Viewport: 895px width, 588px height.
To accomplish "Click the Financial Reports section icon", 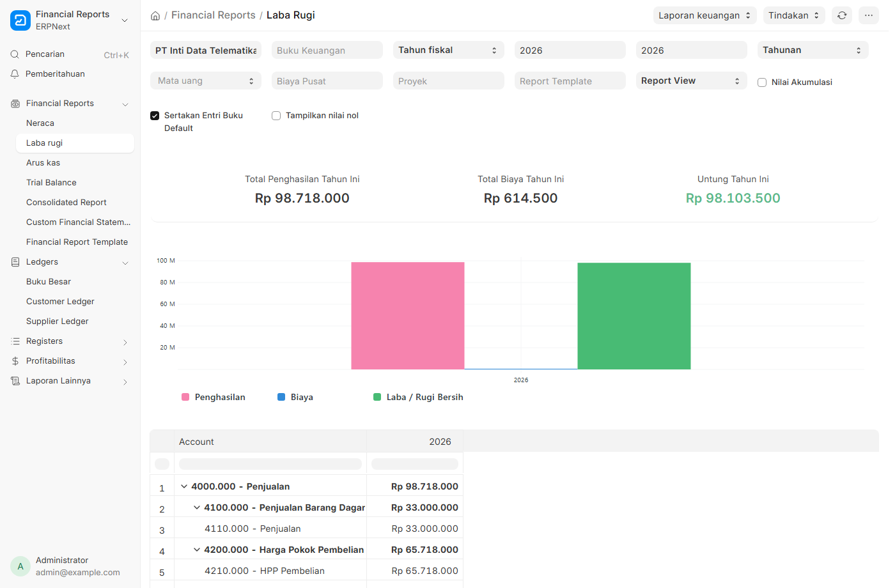I will coord(15,104).
